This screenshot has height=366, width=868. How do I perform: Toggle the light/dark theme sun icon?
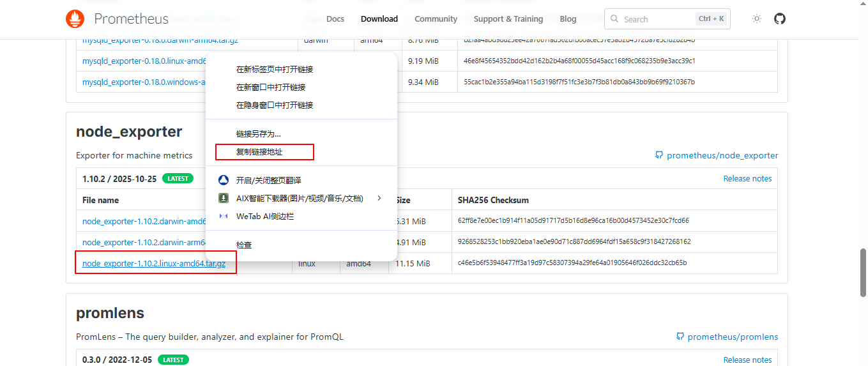point(757,19)
